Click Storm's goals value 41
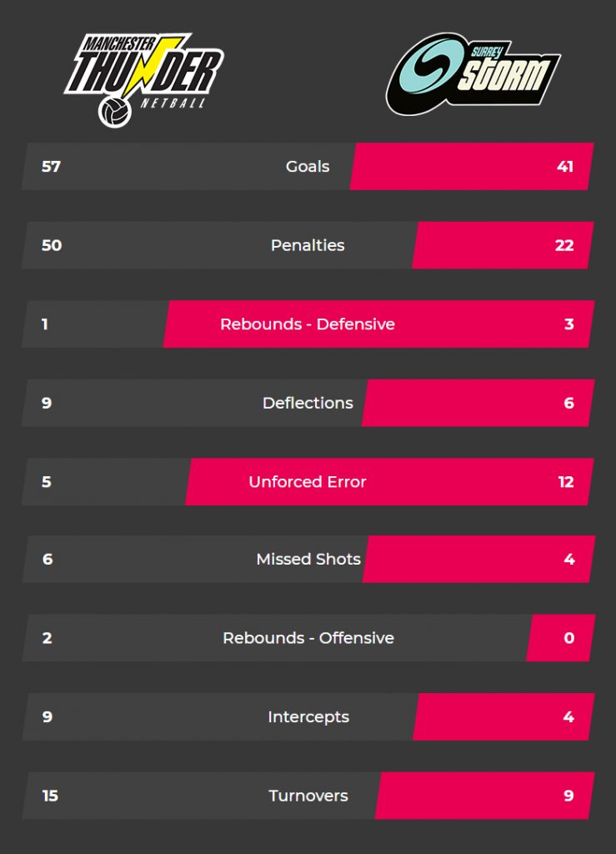616x854 pixels. (565, 167)
